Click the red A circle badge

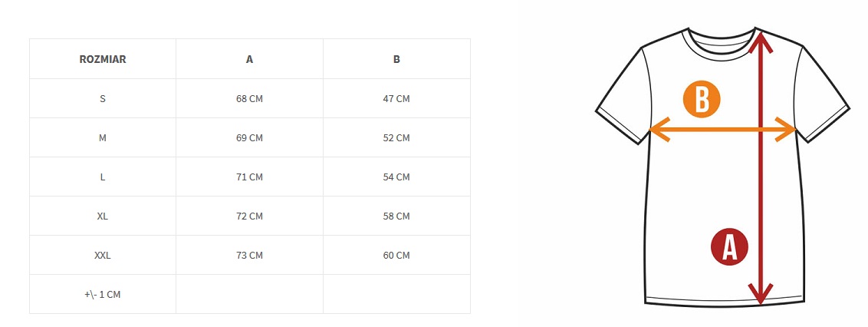[x=729, y=247]
